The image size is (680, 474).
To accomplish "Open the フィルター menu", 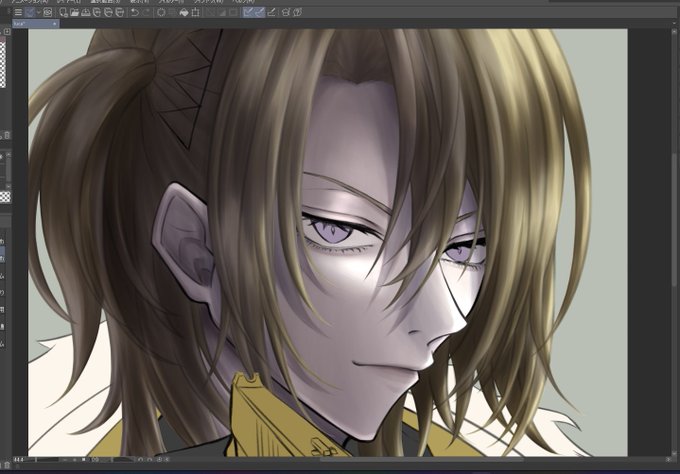I will 171,2.
